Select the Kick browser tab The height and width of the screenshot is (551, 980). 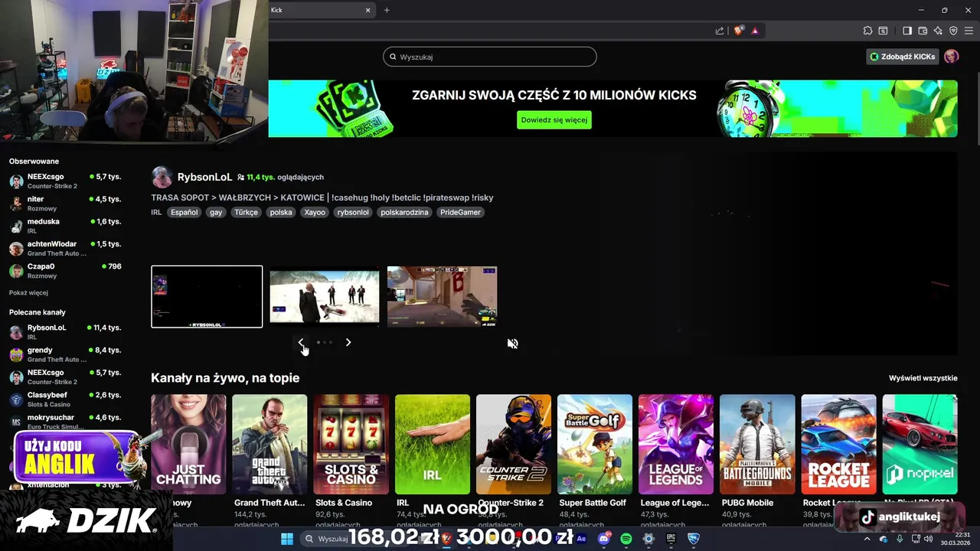(x=322, y=10)
